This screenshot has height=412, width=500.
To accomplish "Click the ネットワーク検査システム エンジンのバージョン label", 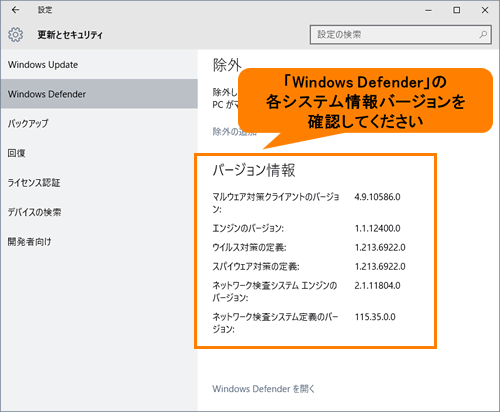I will click(x=275, y=291).
